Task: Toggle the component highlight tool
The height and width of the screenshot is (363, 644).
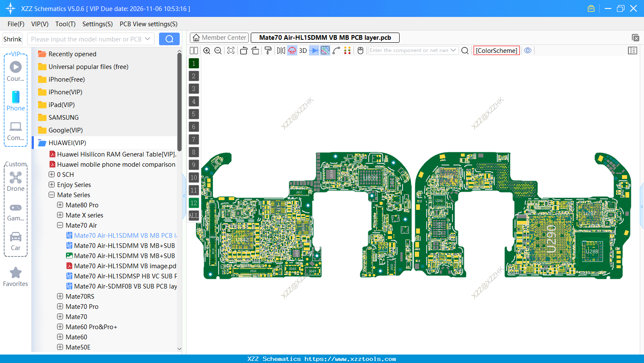Action: coord(292,50)
